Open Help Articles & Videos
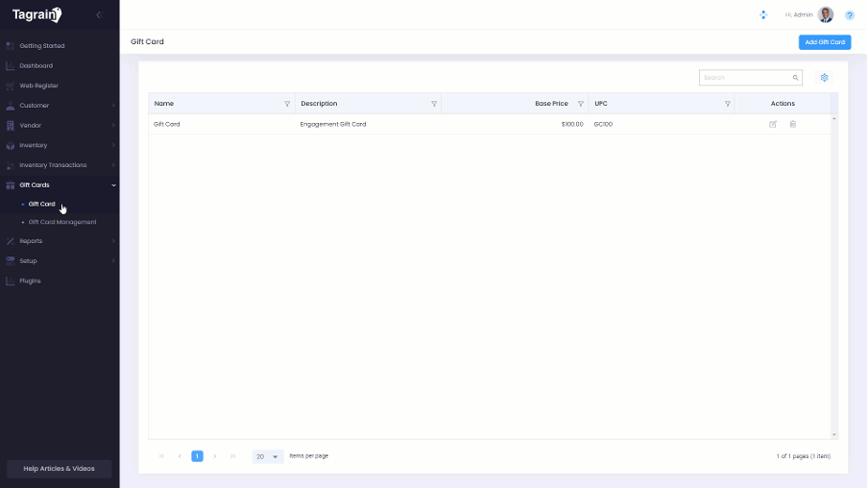 [x=60, y=469]
